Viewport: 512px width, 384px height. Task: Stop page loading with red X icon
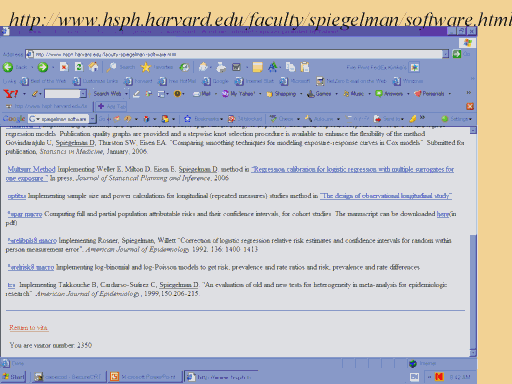coord(64,67)
